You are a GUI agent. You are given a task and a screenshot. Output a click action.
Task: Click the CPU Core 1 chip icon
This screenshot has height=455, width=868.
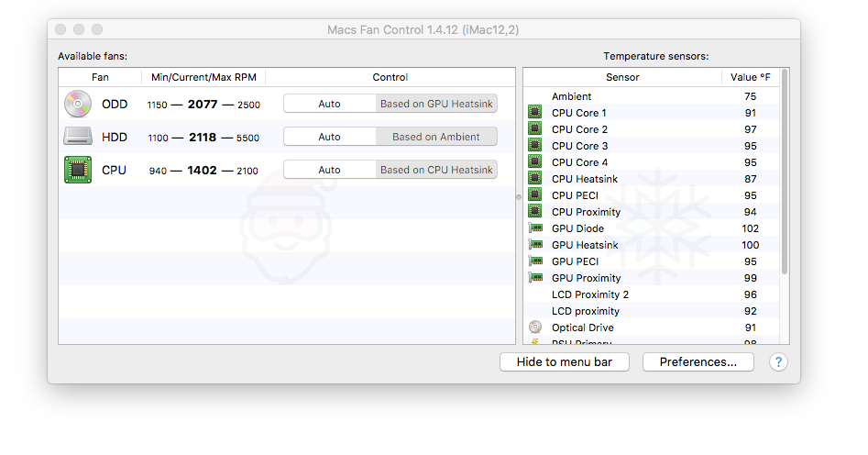(x=534, y=112)
